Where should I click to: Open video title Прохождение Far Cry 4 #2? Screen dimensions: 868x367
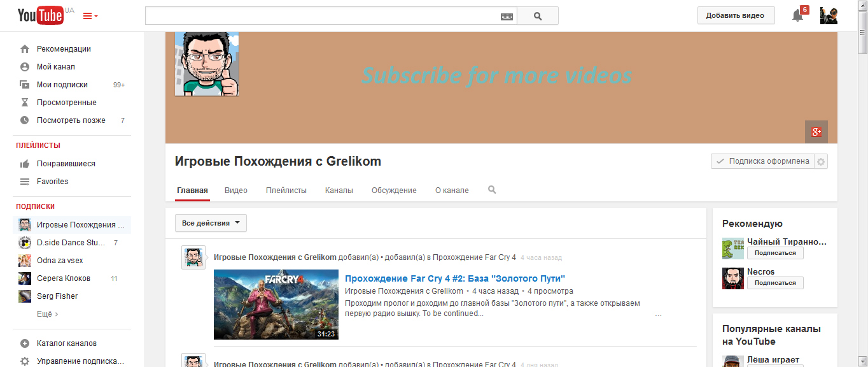click(x=455, y=278)
